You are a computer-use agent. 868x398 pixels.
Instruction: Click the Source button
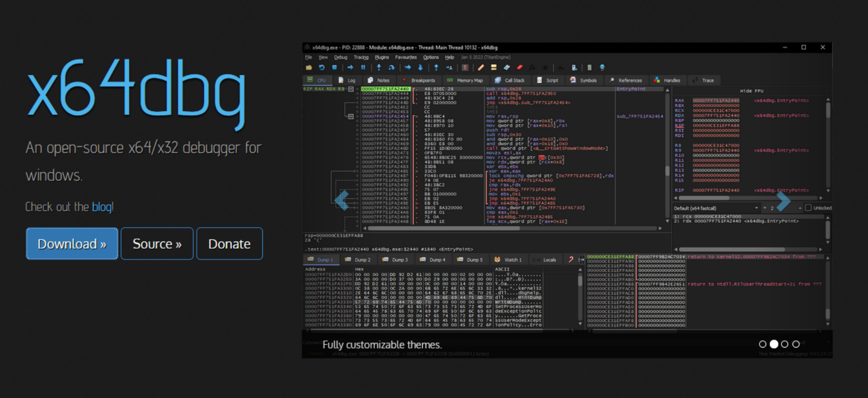pos(157,244)
